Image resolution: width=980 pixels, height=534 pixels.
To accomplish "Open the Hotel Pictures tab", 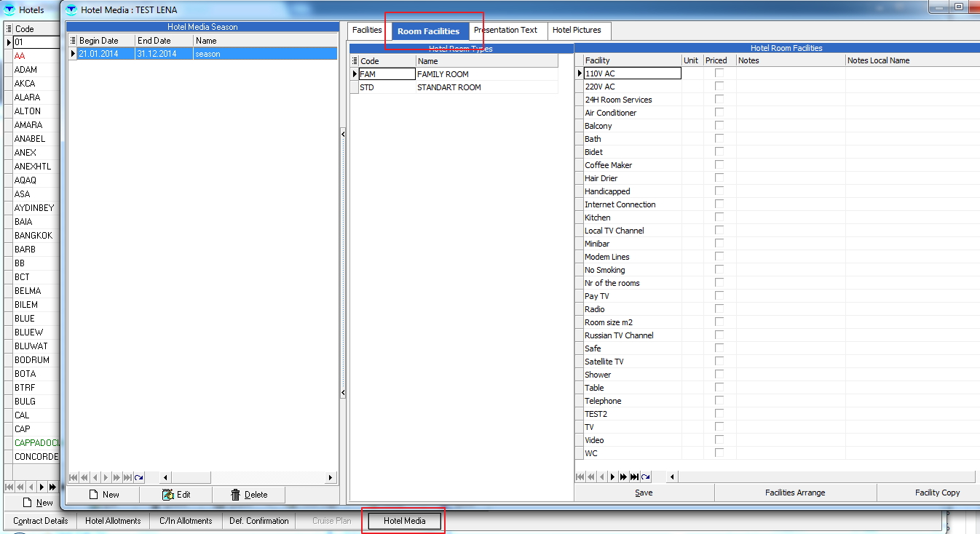I will [577, 31].
